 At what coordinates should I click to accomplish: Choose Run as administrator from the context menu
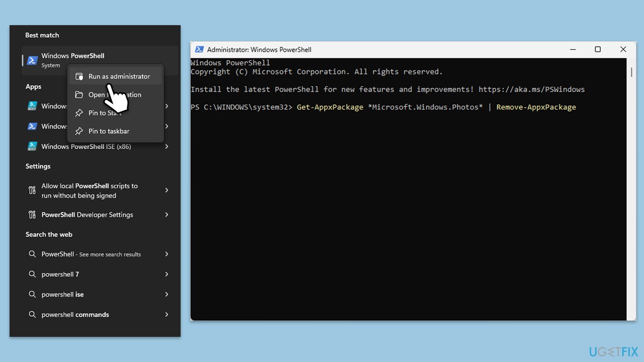(116, 76)
